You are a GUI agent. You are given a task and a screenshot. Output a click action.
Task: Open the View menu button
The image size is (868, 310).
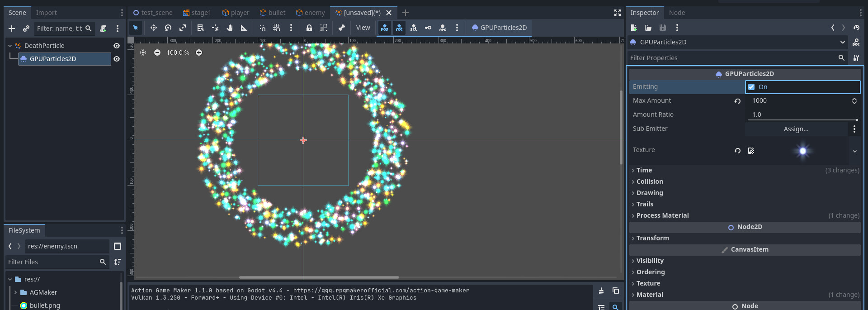pyautogui.click(x=363, y=28)
